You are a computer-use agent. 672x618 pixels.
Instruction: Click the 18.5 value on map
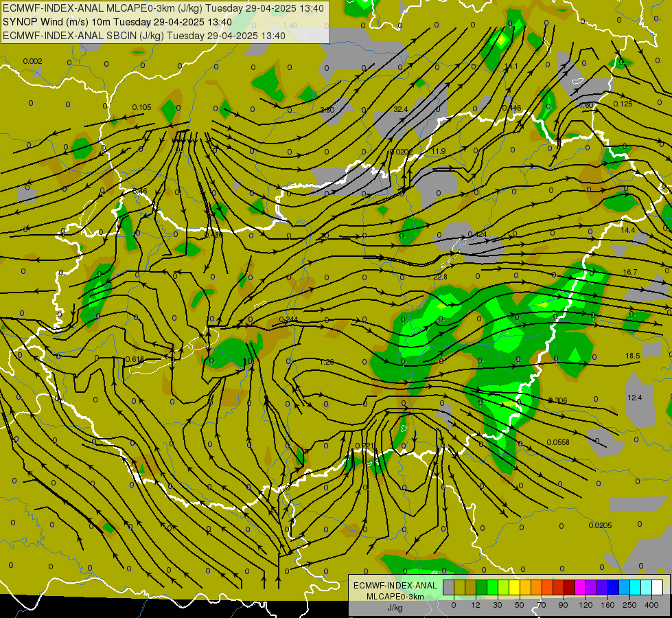click(x=633, y=356)
